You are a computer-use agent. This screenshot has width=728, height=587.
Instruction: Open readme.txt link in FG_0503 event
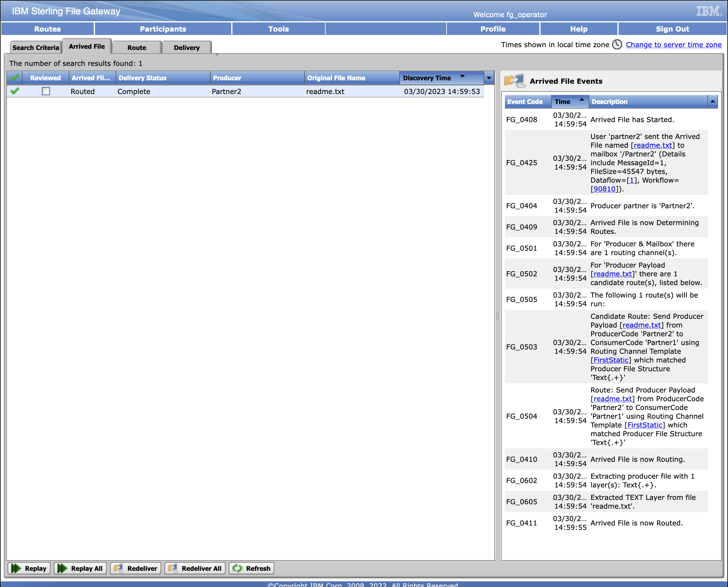[642, 325]
